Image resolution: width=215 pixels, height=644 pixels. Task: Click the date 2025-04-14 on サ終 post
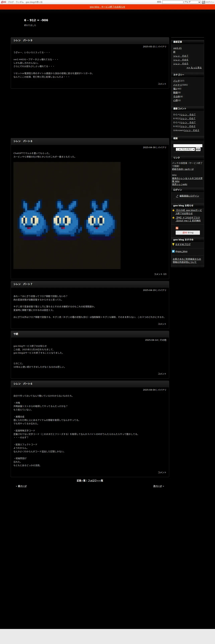151,340
